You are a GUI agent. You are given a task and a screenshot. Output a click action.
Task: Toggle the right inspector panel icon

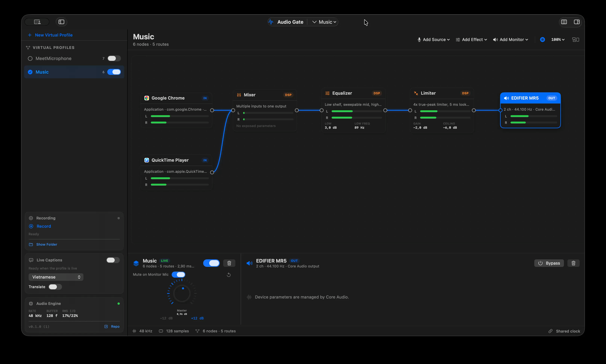click(577, 22)
